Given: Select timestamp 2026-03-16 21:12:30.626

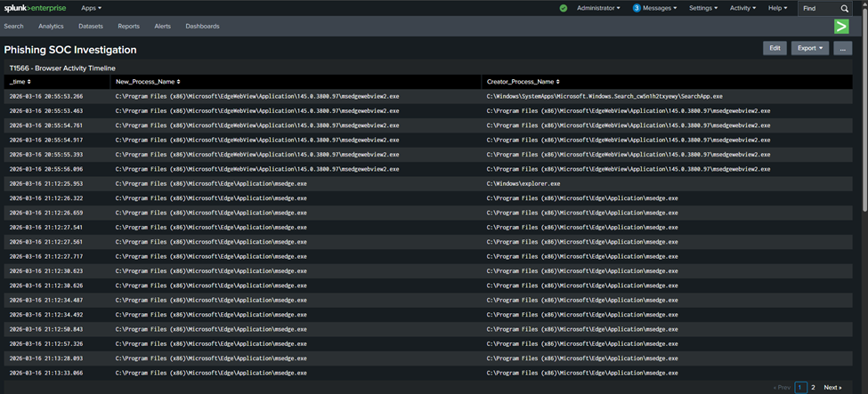Looking at the screenshot, I should coord(46,285).
